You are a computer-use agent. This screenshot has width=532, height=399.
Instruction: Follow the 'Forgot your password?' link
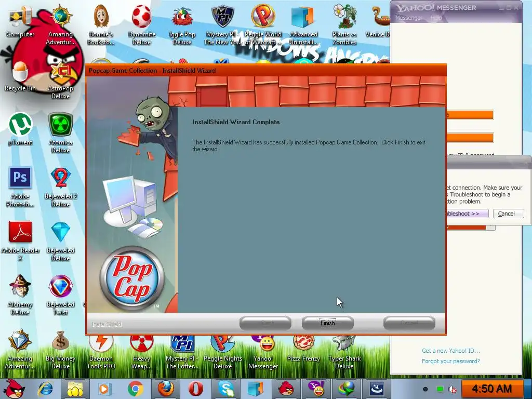click(451, 361)
